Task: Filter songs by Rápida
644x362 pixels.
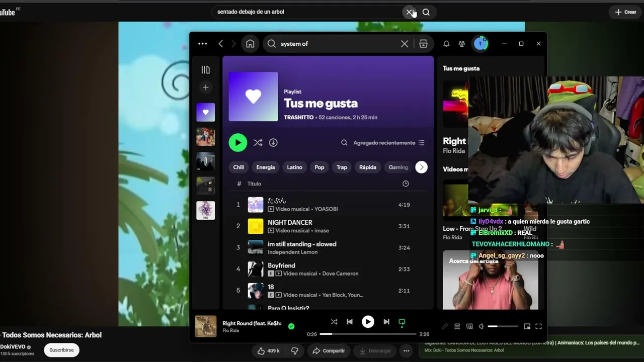Action: click(x=368, y=167)
